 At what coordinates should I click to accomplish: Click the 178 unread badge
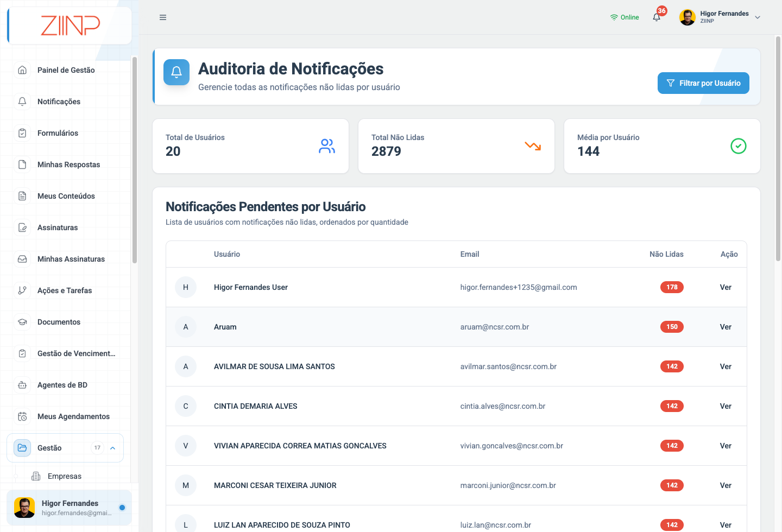tap(672, 287)
